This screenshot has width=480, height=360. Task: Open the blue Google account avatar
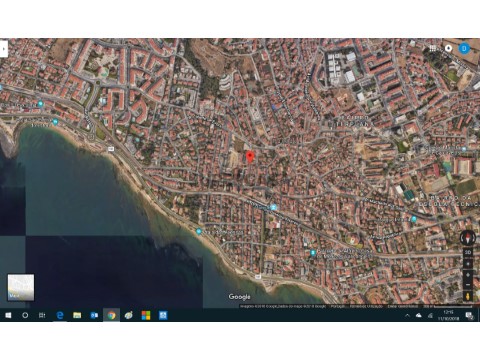464,49
